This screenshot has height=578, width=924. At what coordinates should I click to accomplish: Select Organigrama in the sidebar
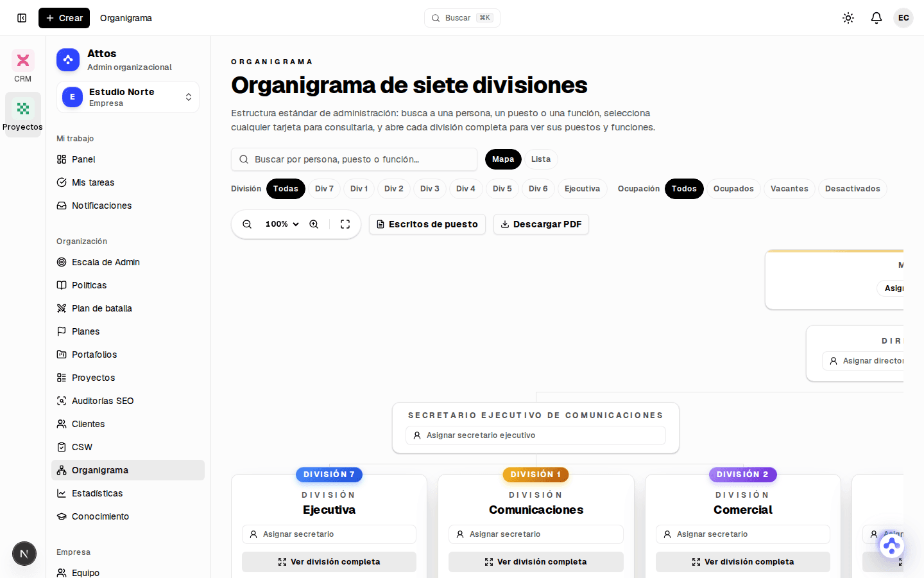[x=128, y=470]
